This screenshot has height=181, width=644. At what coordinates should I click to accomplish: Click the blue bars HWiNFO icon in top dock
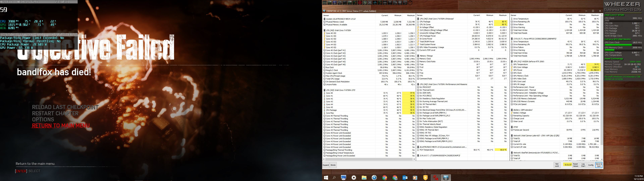335,3
